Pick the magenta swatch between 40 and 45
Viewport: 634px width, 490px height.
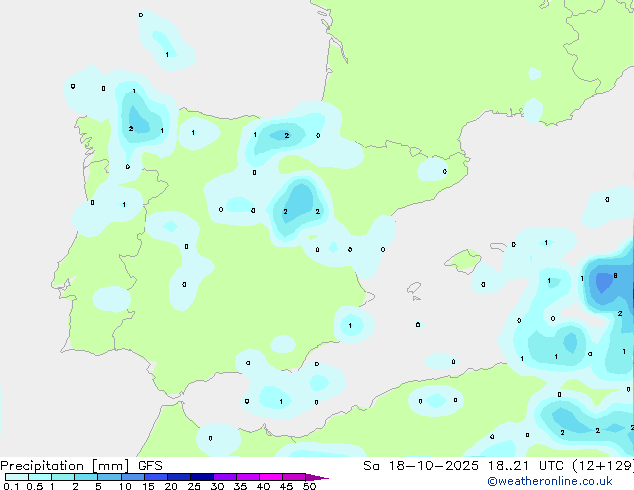pos(271,477)
